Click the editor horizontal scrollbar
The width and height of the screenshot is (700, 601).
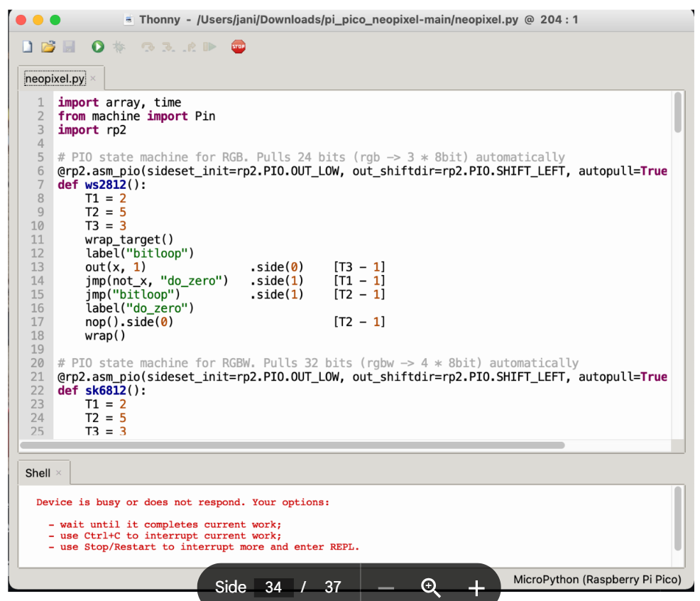click(292, 445)
